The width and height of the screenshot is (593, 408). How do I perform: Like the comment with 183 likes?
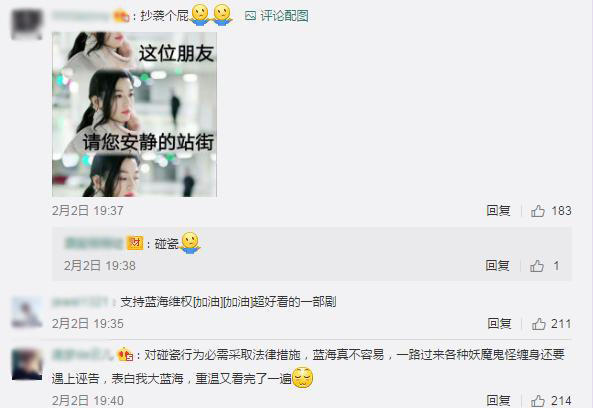click(538, 211)
